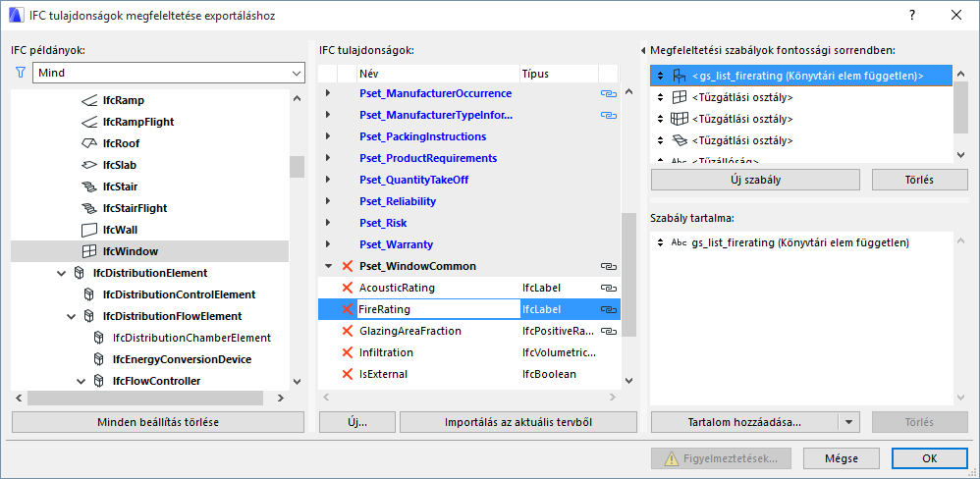The height and width of the screenshot is (479, 980).
Task: Open the Tartalom hozzáadása dropdown arrow
Action: [x=848, y=422]
